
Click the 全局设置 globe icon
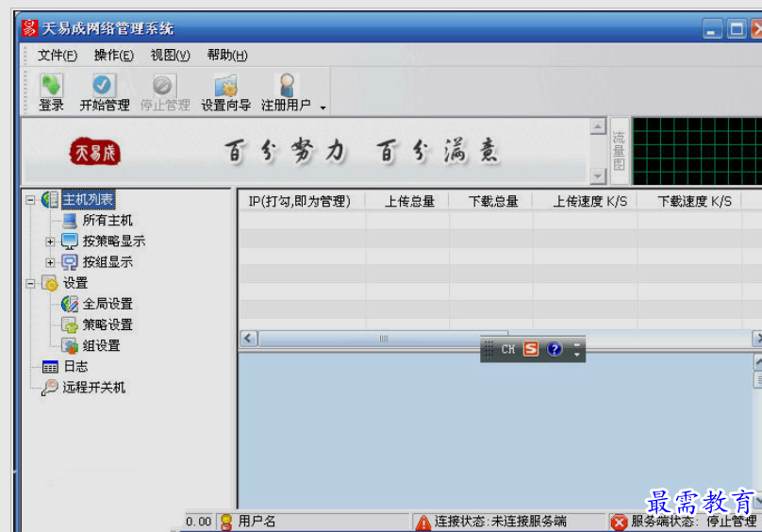click(x=70, y=304)
